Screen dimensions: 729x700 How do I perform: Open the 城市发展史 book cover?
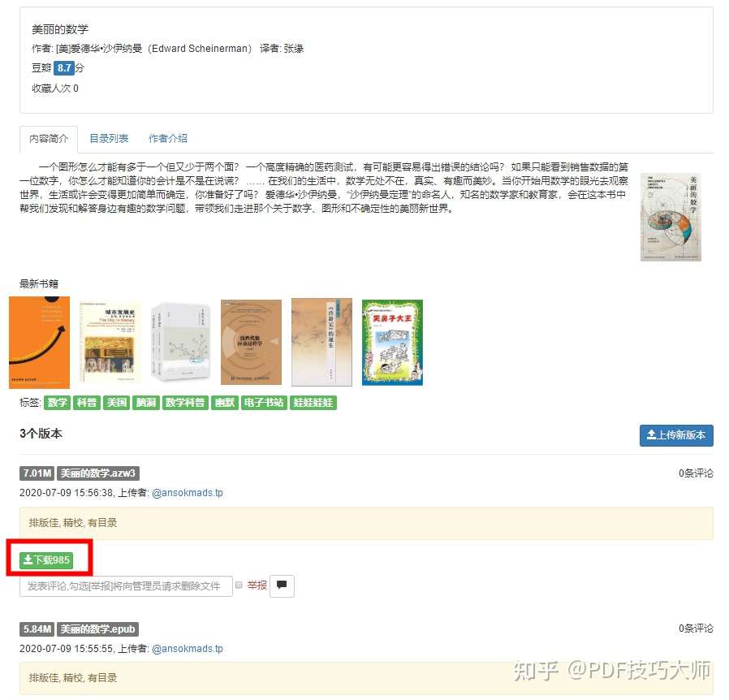(110, 343)
